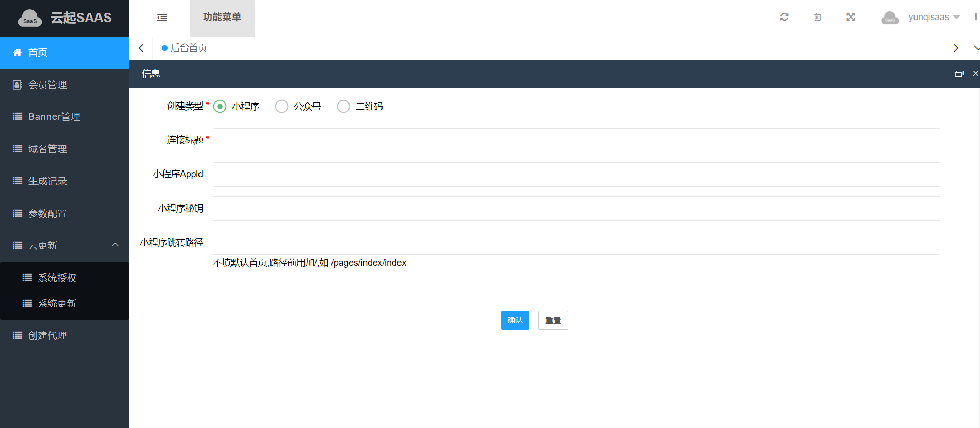
Task: Click list icon beside Banner管理
Action: [18, 116]
